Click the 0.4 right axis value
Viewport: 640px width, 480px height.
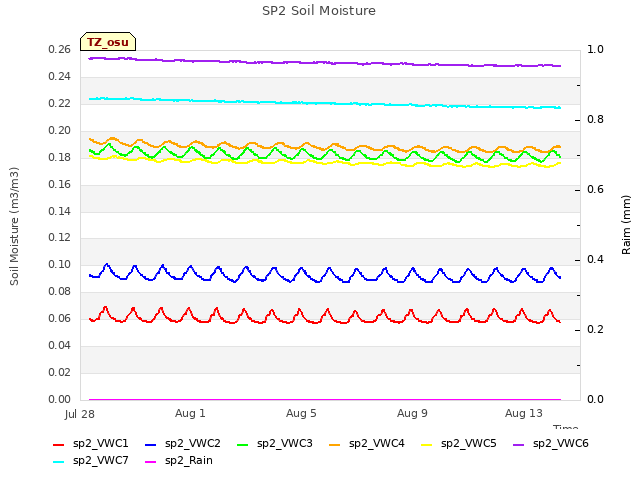click(x=595, y=260)
